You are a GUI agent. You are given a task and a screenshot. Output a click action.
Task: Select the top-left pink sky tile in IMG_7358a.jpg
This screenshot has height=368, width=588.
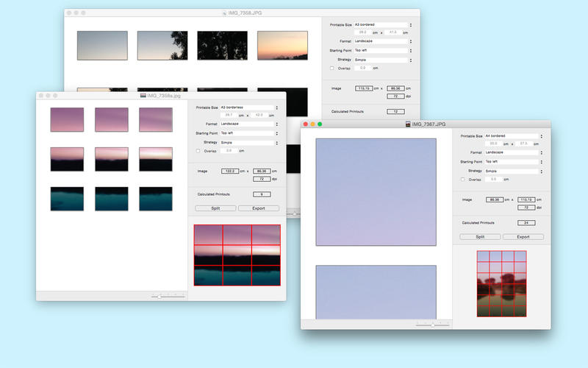click(67, 120)
